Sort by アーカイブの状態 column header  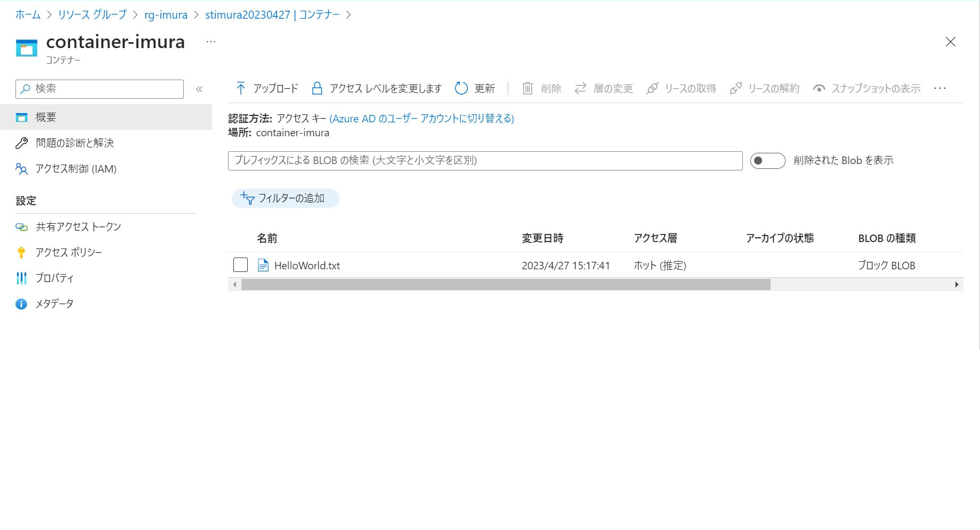[x=780, y=238]
